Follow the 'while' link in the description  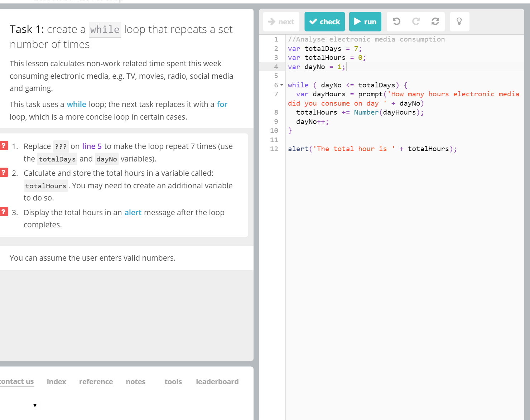[76, 104]
